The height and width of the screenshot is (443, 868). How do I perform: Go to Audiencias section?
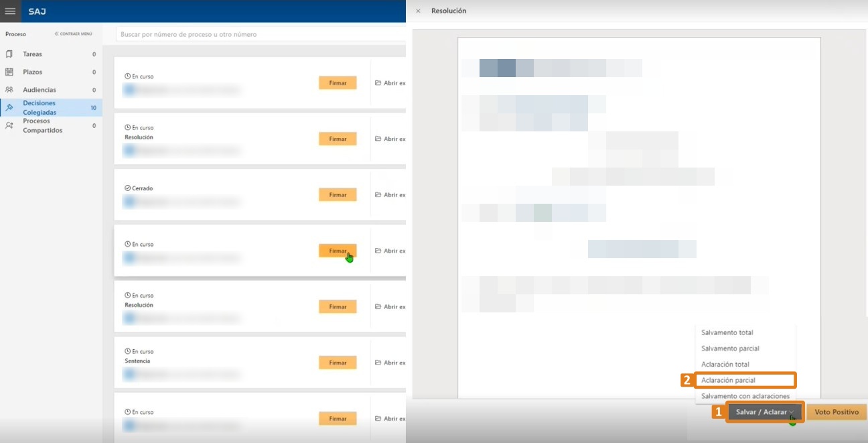point(50,90)
